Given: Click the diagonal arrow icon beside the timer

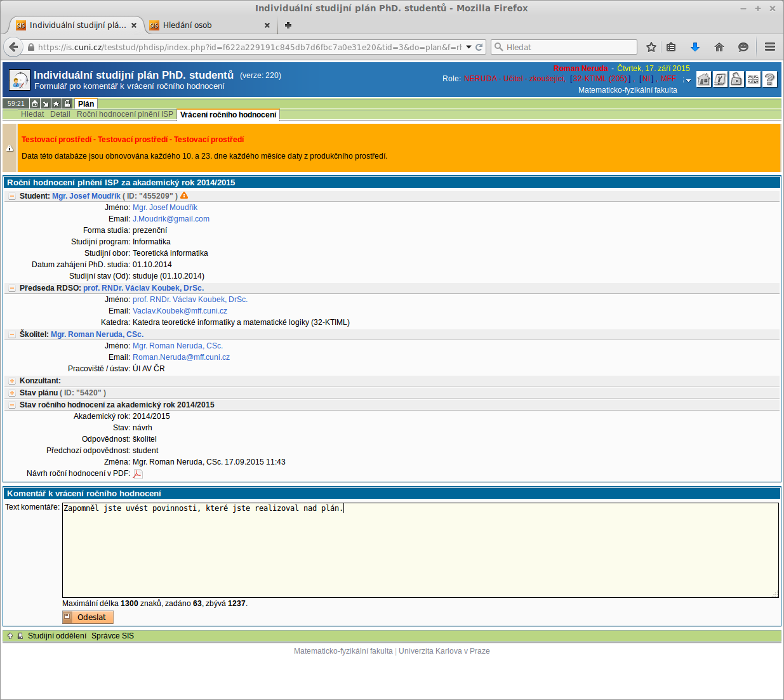Looking at the screenshot, I should (x=46, y=103).
